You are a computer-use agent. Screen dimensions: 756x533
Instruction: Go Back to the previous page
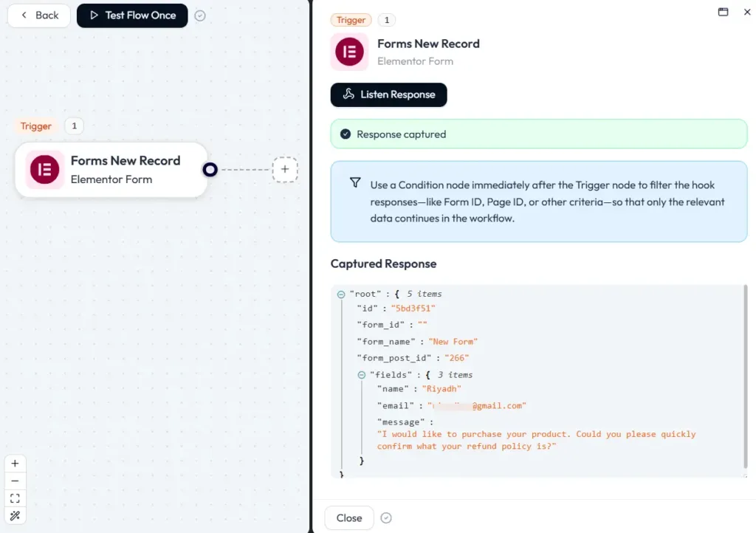click(x=39, y=16)
